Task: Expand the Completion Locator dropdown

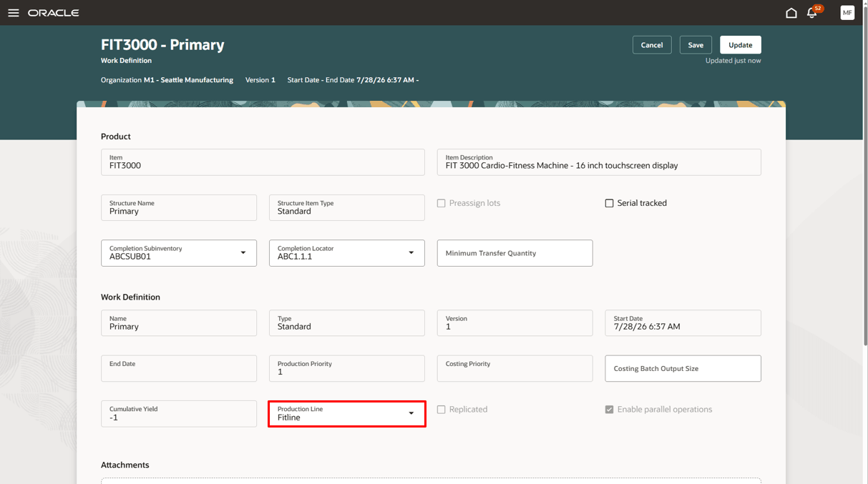Action: (411, 253)
